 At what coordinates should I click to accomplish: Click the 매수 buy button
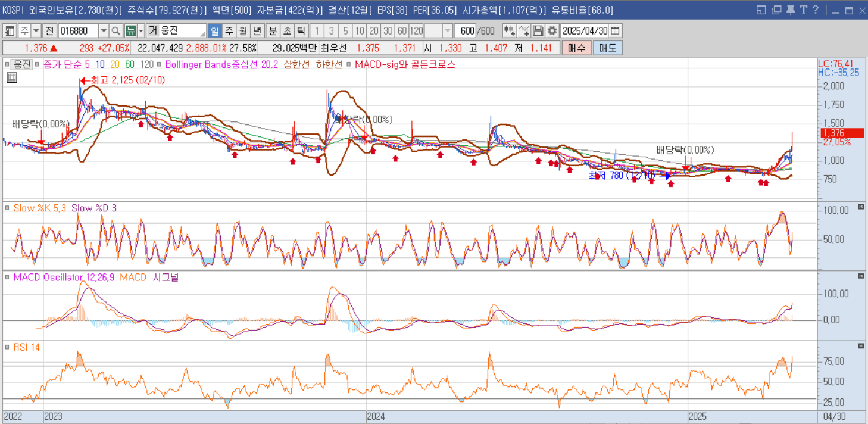tap(576, 48)
